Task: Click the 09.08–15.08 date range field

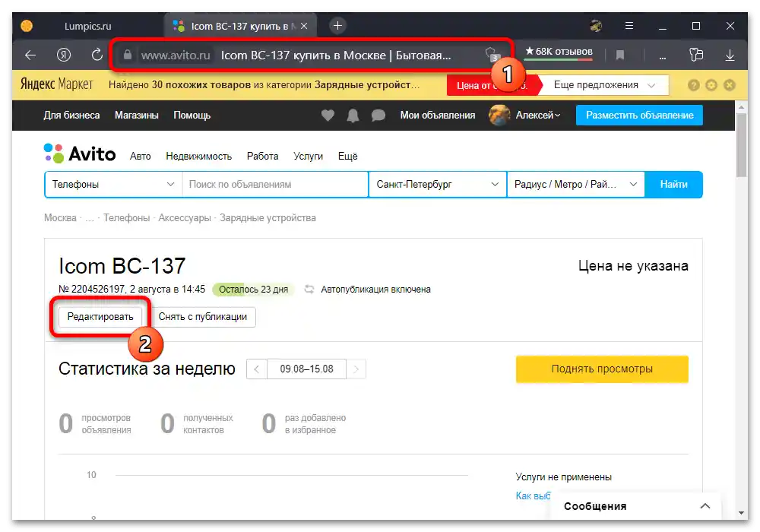Action: pyautogui.click(x=306, y=369)
